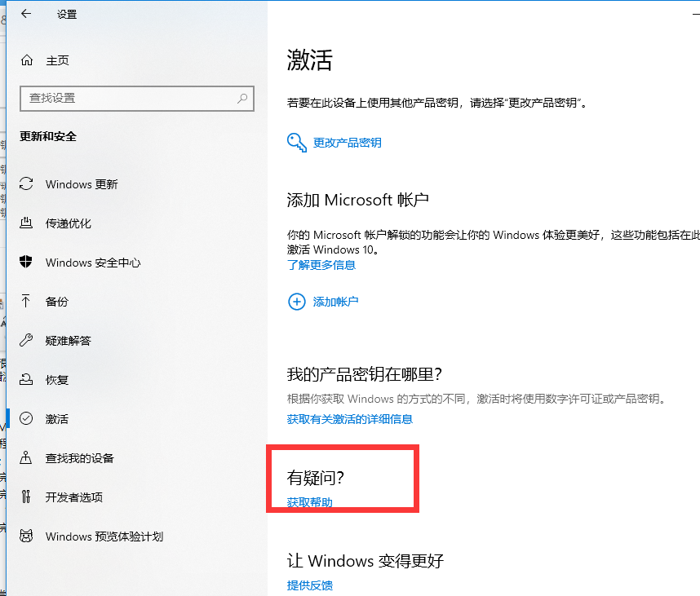Click 提供反馈 feedback link
The height and width of the screenshot is (596, 700).
[x=310, y=585]
